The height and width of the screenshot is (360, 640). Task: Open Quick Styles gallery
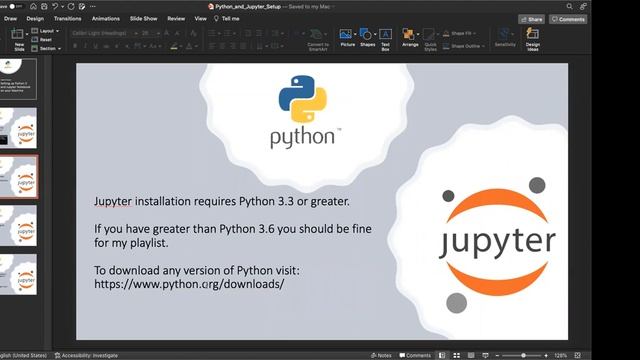[430, 40]
